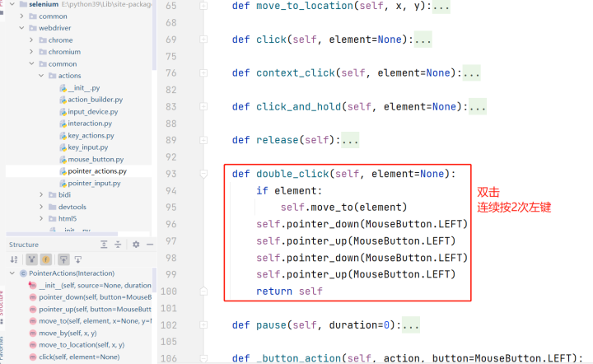Unfold the release method at line 89

pos(203,140)
